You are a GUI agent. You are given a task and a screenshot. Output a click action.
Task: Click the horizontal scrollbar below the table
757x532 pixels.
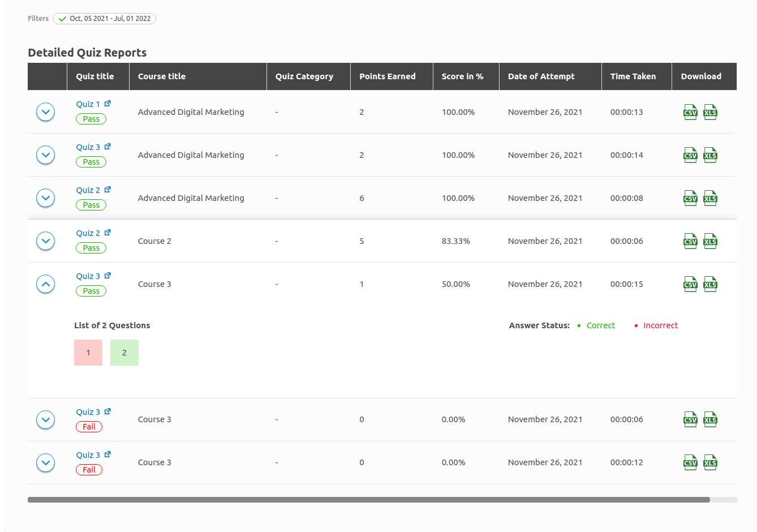[368, 500]
